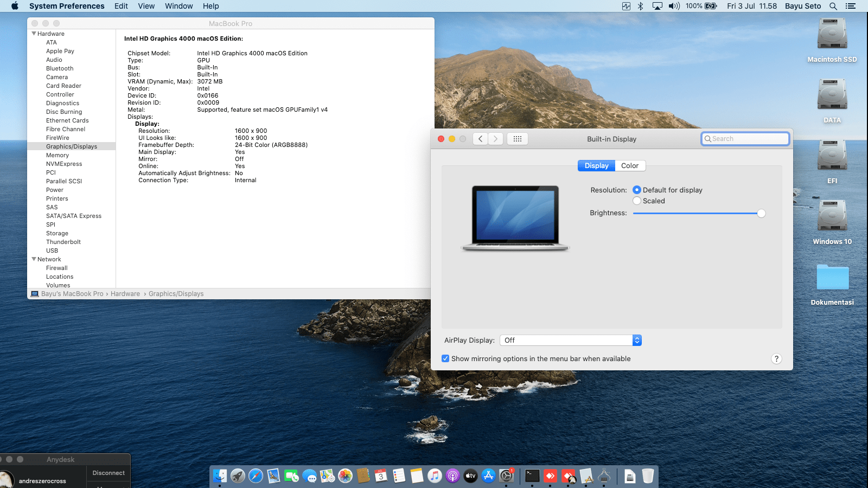The width and height of the screenshot is (868, 488).
Task: Open Terminal from the Dock
Action: pos(532,476)
